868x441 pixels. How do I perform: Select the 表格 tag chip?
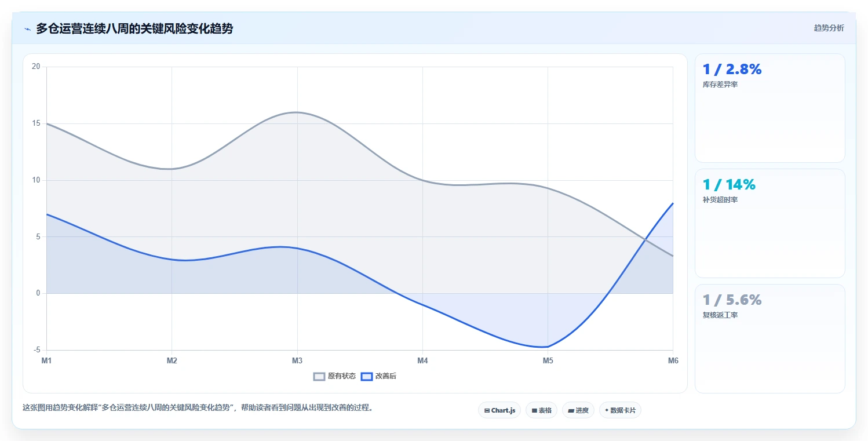541,410
